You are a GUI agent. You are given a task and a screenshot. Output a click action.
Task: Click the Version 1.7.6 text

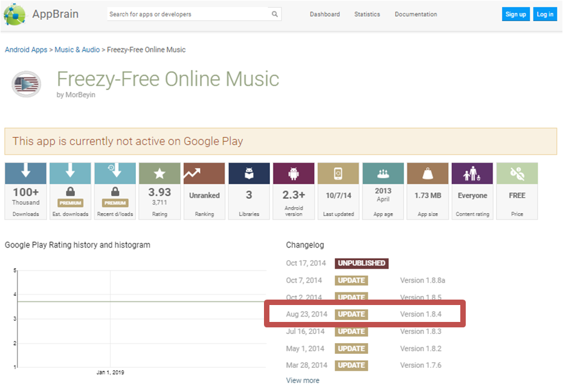point(421,365)
